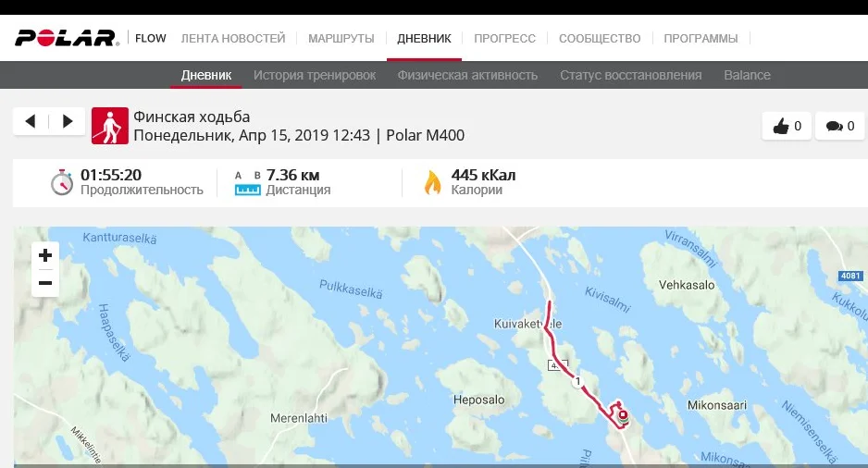Viewport: 868px width, 468px height.
Task: Zoom out on the map
Action: (x=45, y=283)
